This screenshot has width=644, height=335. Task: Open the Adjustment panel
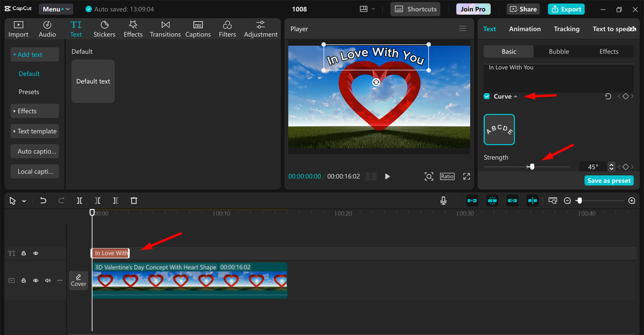(x=261, y=29)
